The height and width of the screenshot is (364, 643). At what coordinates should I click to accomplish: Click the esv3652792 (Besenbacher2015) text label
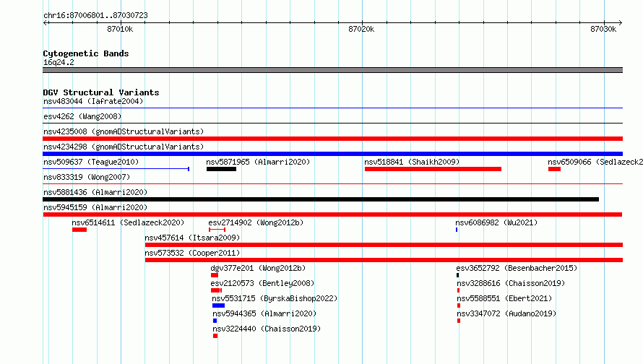click(x=517, y=268)
